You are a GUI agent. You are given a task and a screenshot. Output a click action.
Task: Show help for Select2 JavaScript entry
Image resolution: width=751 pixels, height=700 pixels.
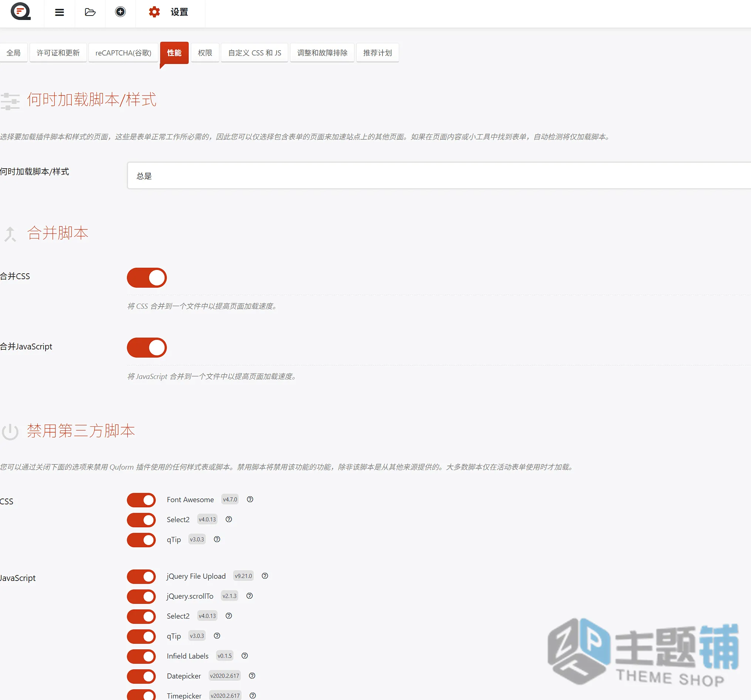pos(229,616)
